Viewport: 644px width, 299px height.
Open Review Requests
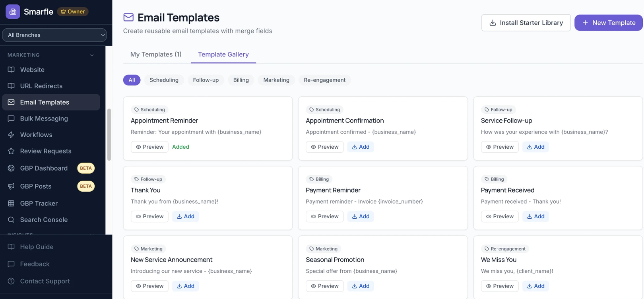(x=51, y=151)
